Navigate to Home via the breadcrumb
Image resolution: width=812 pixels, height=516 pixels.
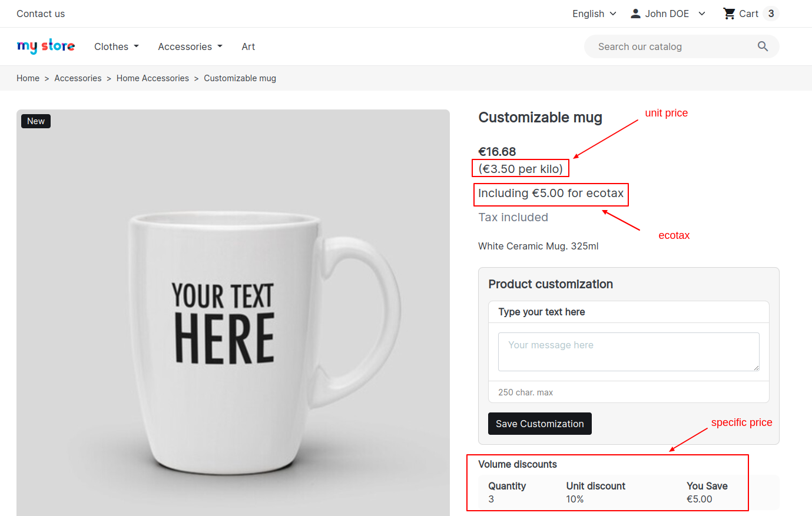pos(28,78)
